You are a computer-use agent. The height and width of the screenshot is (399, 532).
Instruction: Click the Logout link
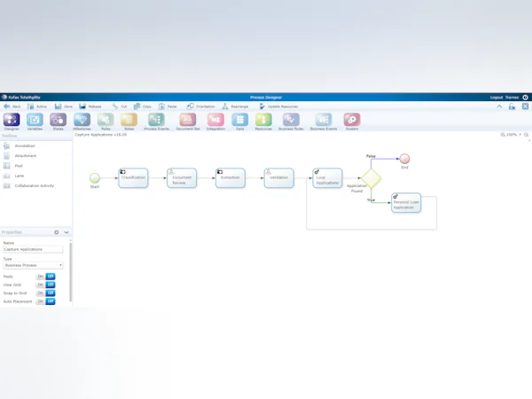pos(496,98)
